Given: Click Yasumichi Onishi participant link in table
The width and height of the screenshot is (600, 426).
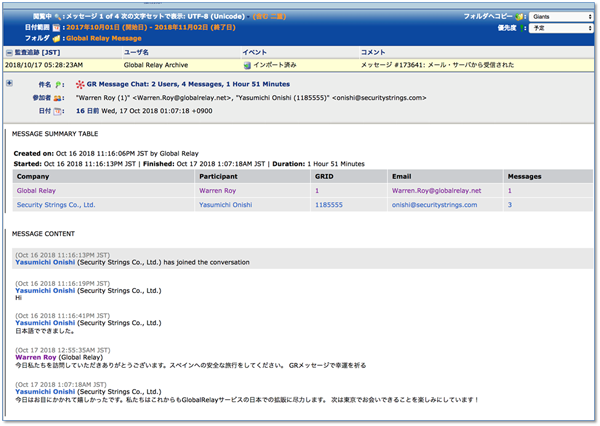Looking at the screenshot, I should [226, 205].
